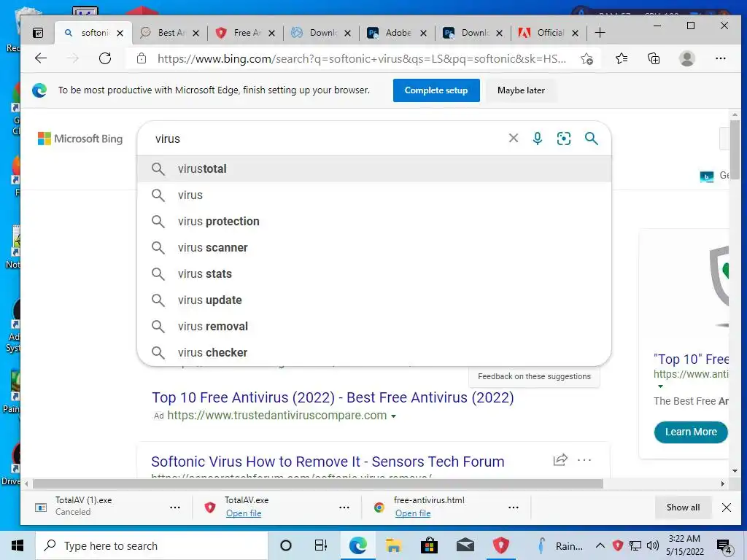Click Feedback on these suggestions

tap(534, 376)
